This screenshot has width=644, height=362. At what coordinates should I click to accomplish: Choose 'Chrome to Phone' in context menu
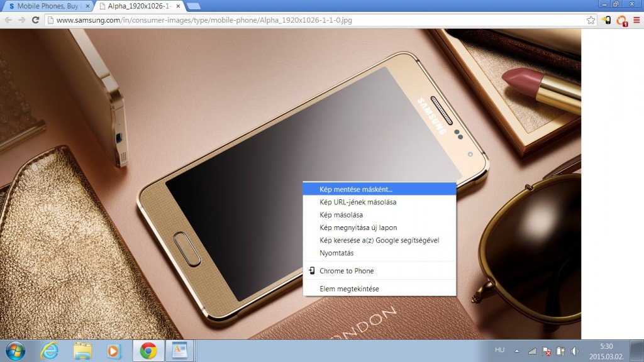coord(347,271)
